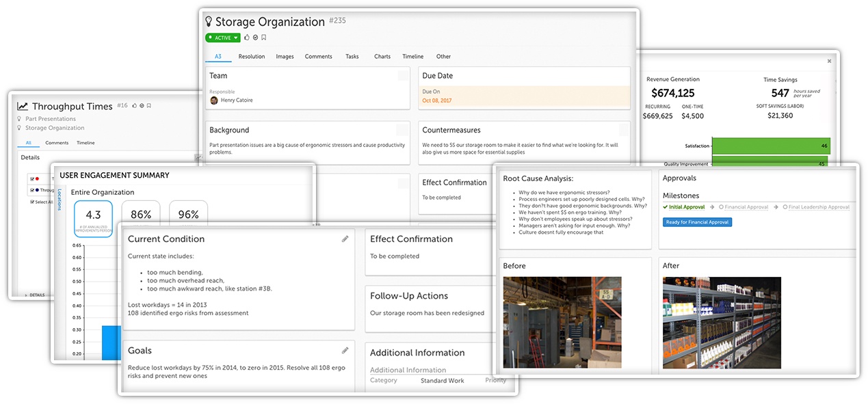868x404 pixels.
Task: Click the lightbulb icon beside Storage Organization title
Action: (208, 21)
